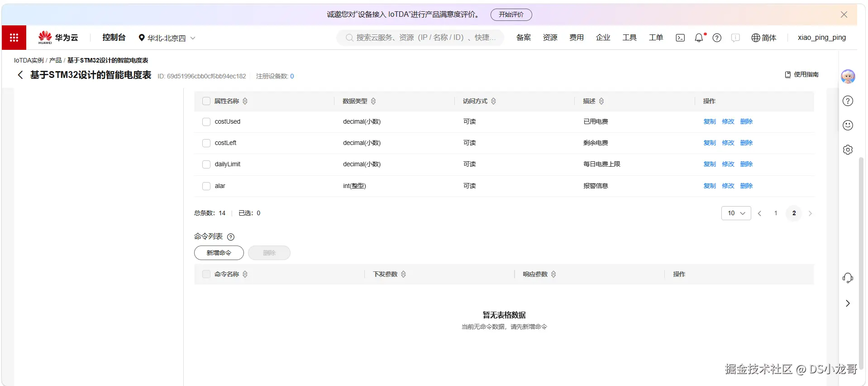The image size is (868, 386).
Task: Open the sidebar settings gear icon
Action: click(848, 150)
